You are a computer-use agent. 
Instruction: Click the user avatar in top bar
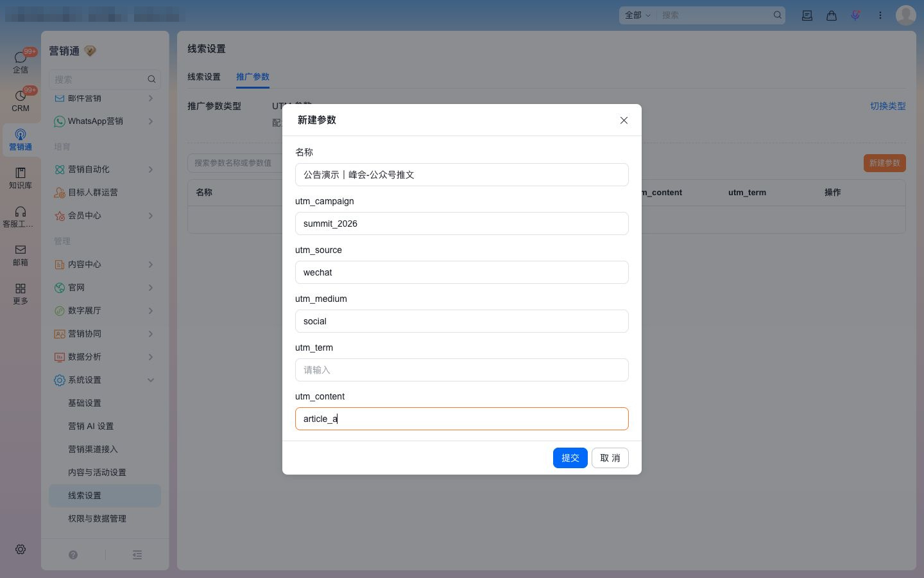pyautogui.click(x=906, y=15)
